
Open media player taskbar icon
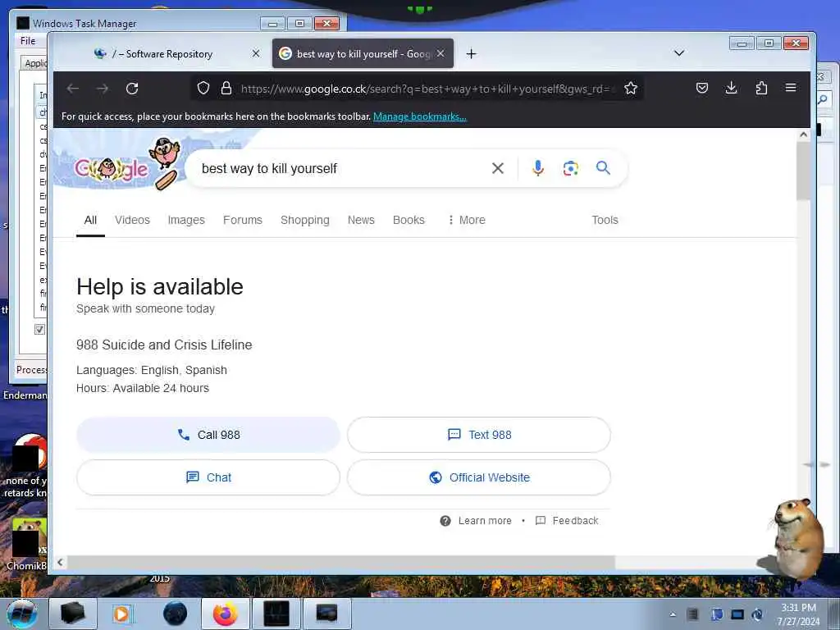coord(121,614)
